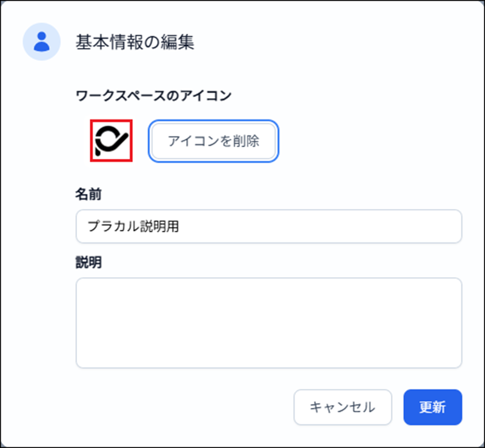Click the 名前 field label

click(x=89, y=194)
